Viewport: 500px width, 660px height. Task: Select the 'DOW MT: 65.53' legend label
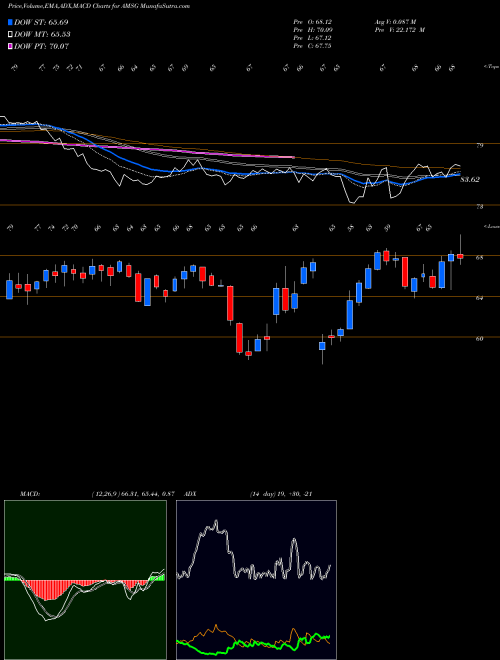42,35
